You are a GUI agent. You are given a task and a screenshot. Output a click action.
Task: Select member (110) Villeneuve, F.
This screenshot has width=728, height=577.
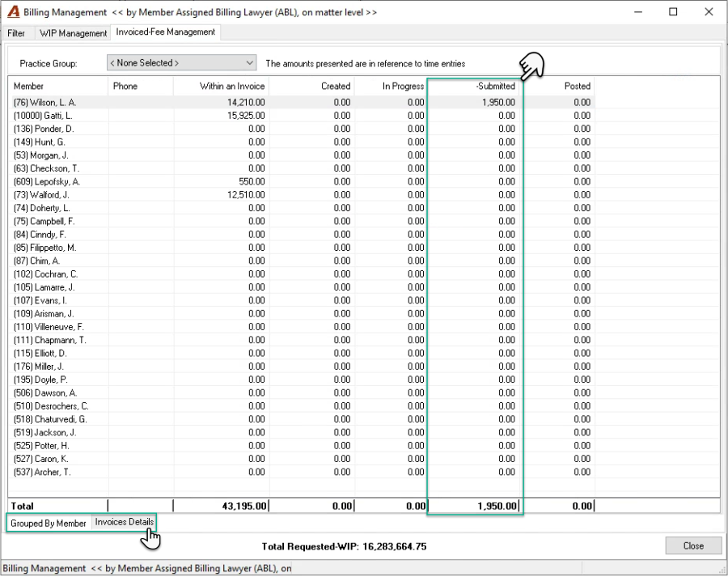point(49,327)
